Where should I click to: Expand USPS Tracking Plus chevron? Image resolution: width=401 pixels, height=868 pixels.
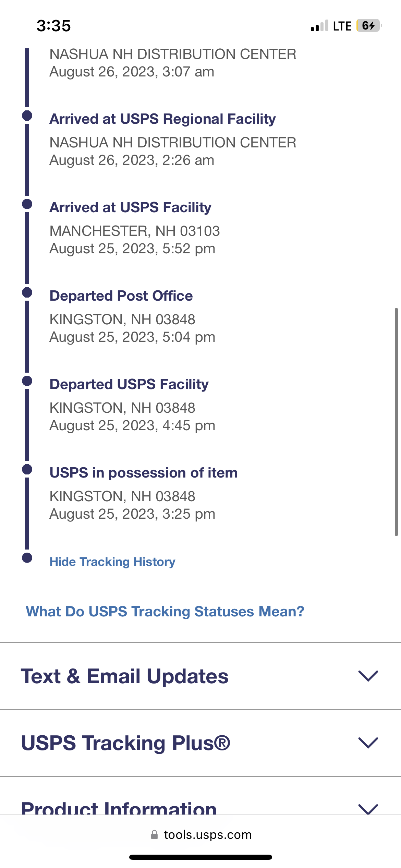click(x=368, y=743)
